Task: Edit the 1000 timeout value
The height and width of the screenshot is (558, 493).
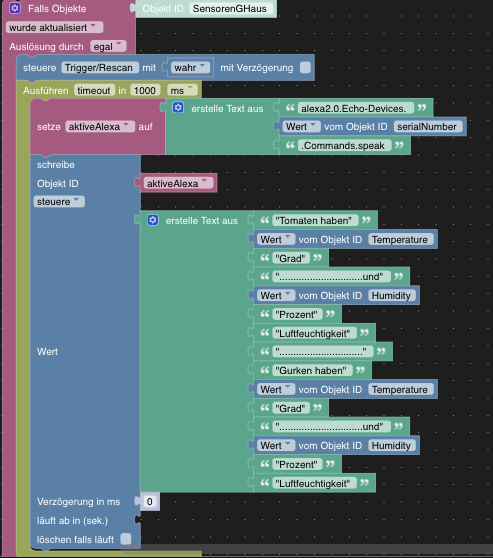Action: click(145, 90)
